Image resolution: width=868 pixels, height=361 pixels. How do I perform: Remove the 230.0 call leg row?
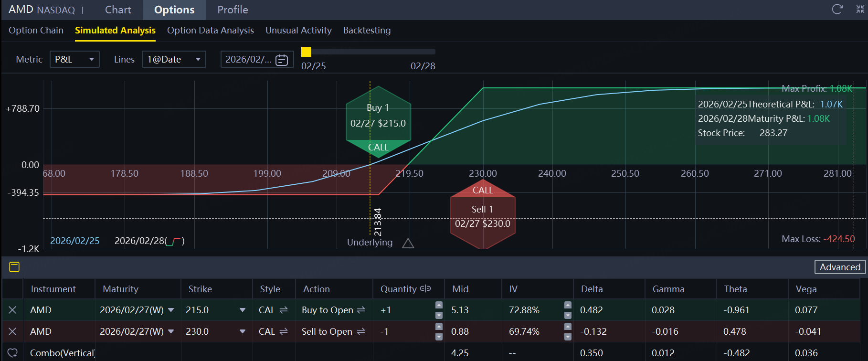coord(12,331)
